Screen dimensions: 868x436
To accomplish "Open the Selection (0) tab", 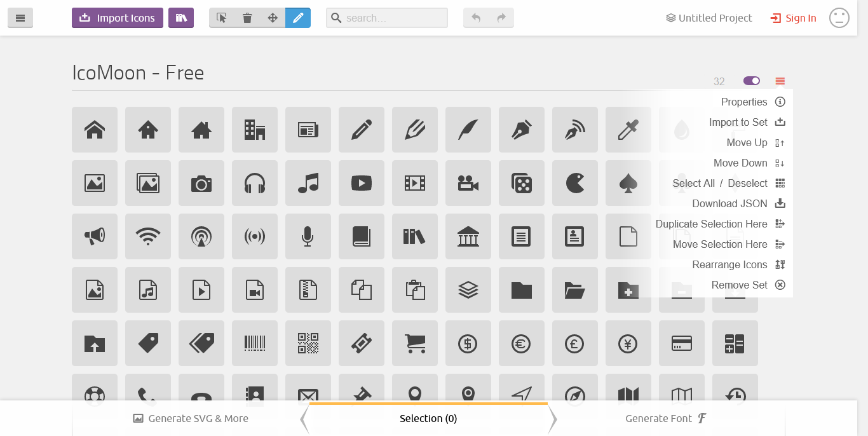I will pos(428,418).
